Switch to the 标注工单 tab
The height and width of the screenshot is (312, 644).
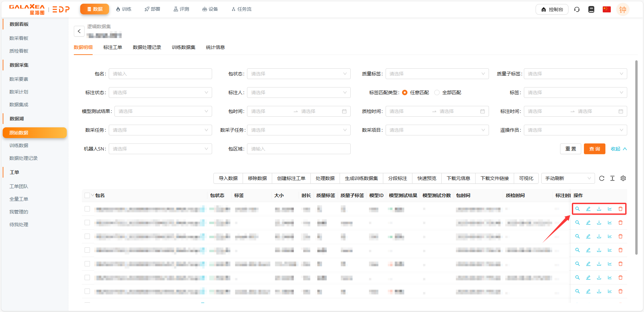tap(112, 47)
